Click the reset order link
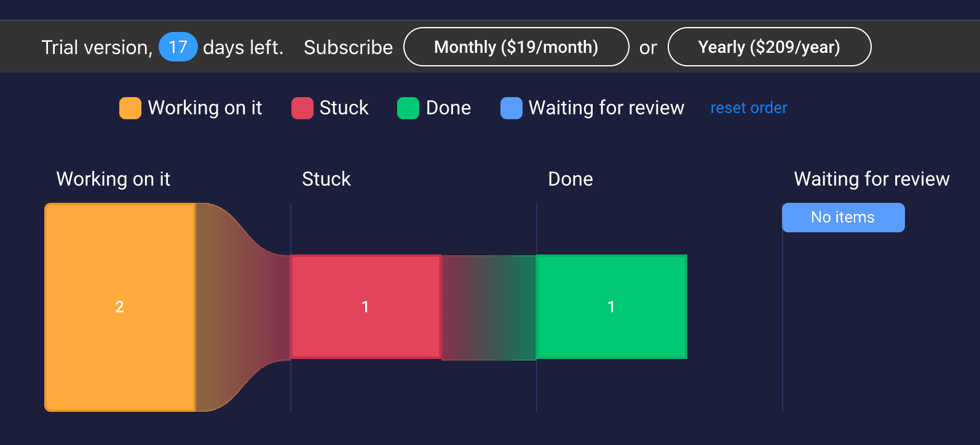The width and height of the screenshot is (980, 445). [748, 108]
